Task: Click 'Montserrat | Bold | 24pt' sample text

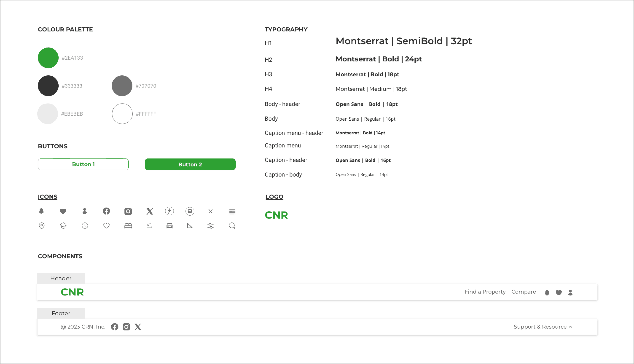Action: point(379,59)
